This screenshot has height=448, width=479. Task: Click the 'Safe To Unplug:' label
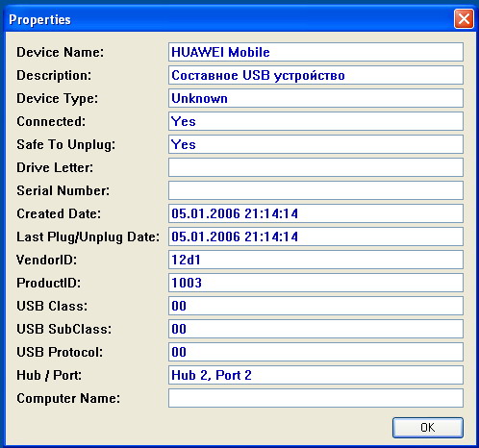pos(65,145)
